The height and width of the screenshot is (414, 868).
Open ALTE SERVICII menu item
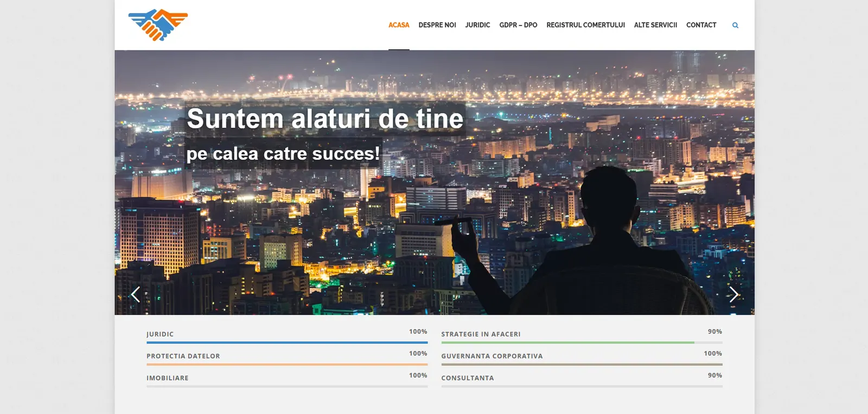655,25
